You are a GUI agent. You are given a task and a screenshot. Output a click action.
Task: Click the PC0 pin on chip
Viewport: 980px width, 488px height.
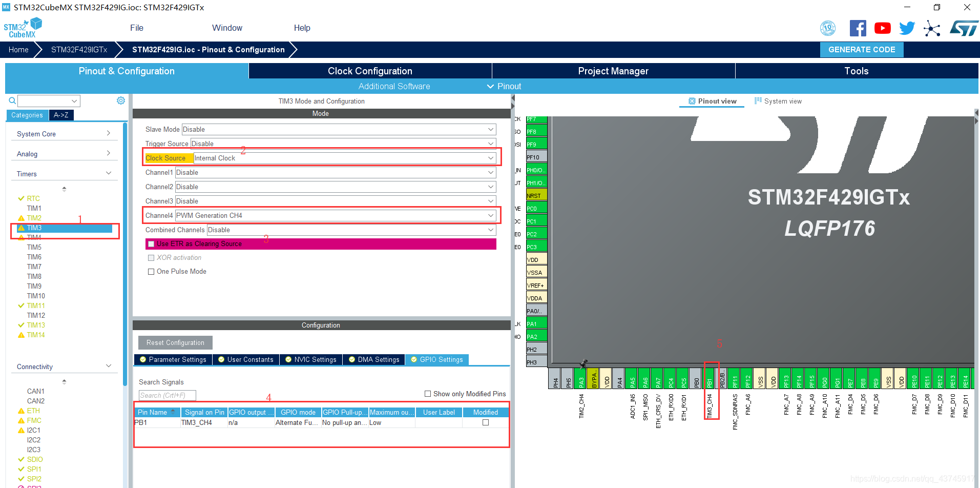[x=536, y=208]
